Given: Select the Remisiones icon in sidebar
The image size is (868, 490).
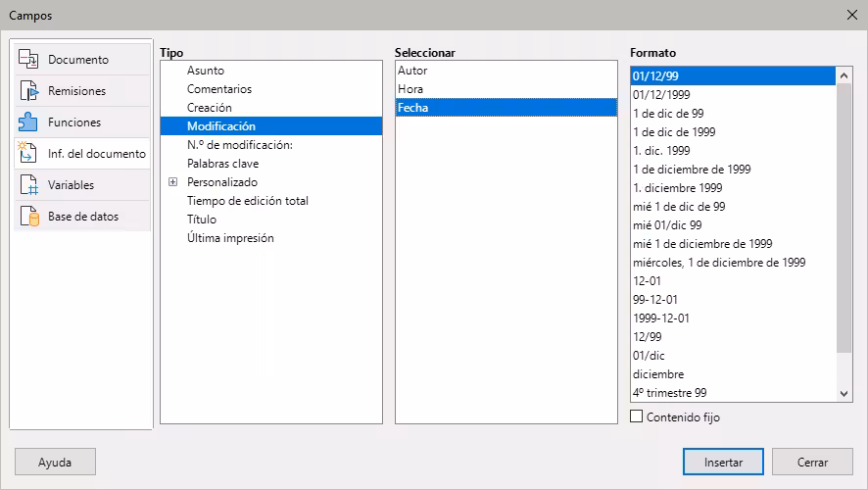Looking at the screenshot, I should click(28, 91).
